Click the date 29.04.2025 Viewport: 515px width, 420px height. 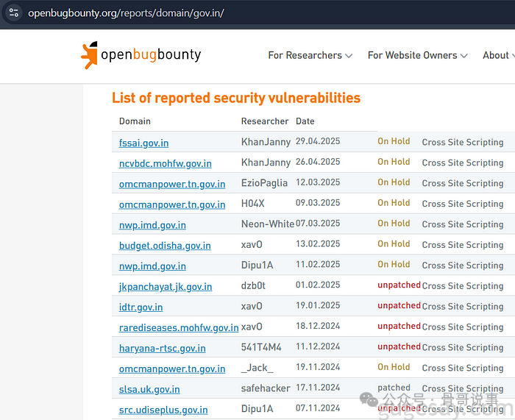[x=318, y=141]
